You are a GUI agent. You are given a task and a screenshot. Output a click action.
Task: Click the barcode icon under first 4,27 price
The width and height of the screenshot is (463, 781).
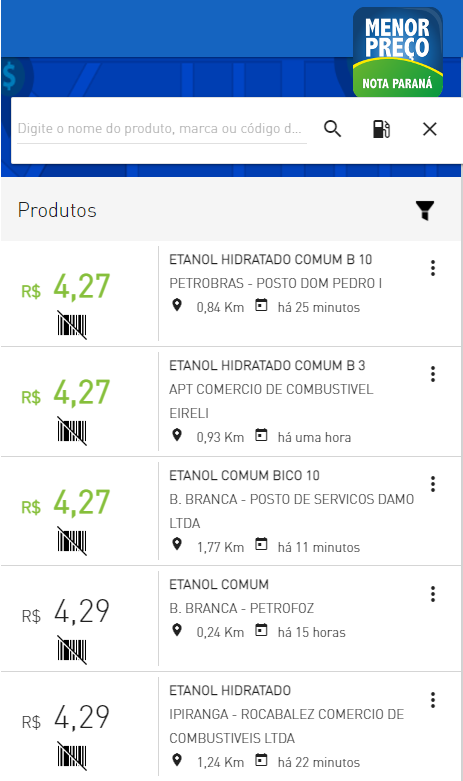pyautogui.click(x=72, y=325)
